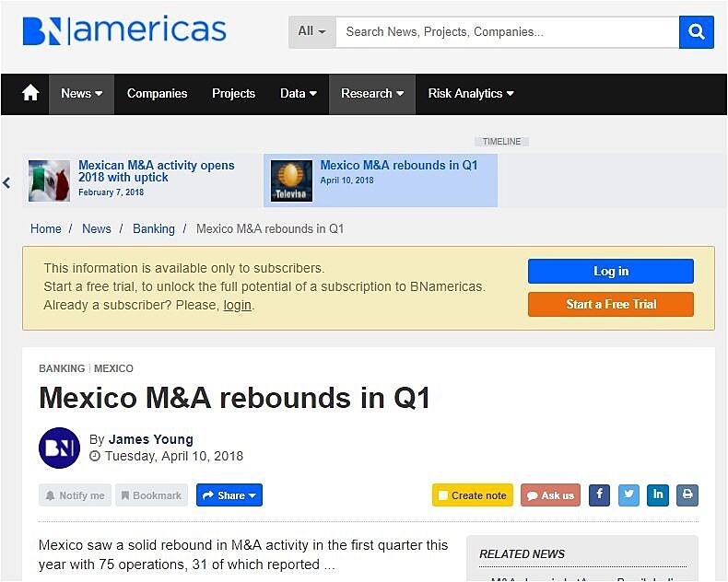Click date text 'Tuesday, April 10, 2018'

pyautogui.click(x=174, y=456)
